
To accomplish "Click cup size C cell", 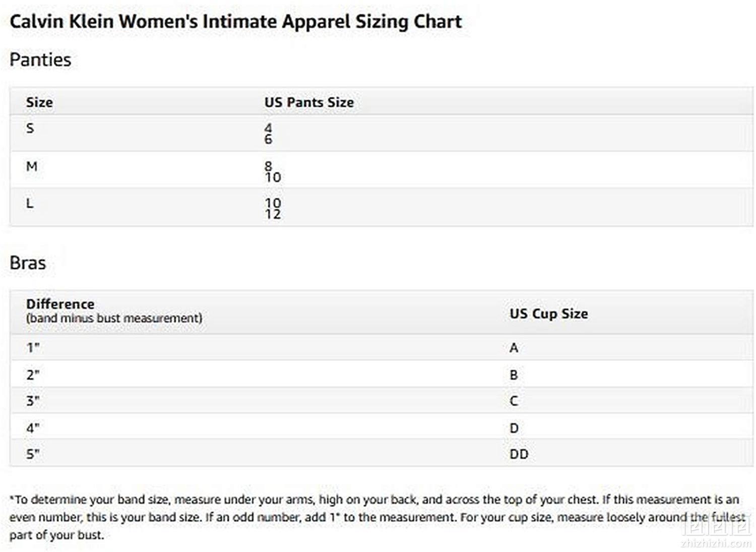I will click(x=514, y=401).
